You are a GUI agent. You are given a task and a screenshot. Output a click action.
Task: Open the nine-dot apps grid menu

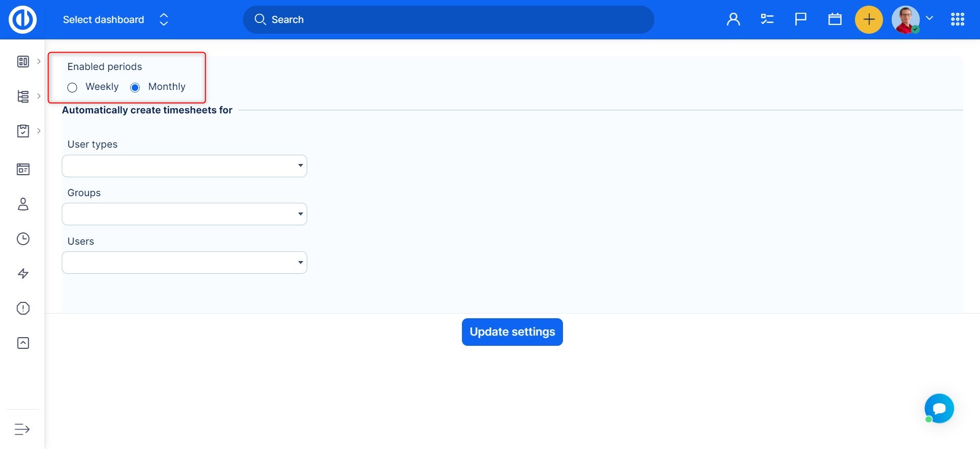coord(958,19)
